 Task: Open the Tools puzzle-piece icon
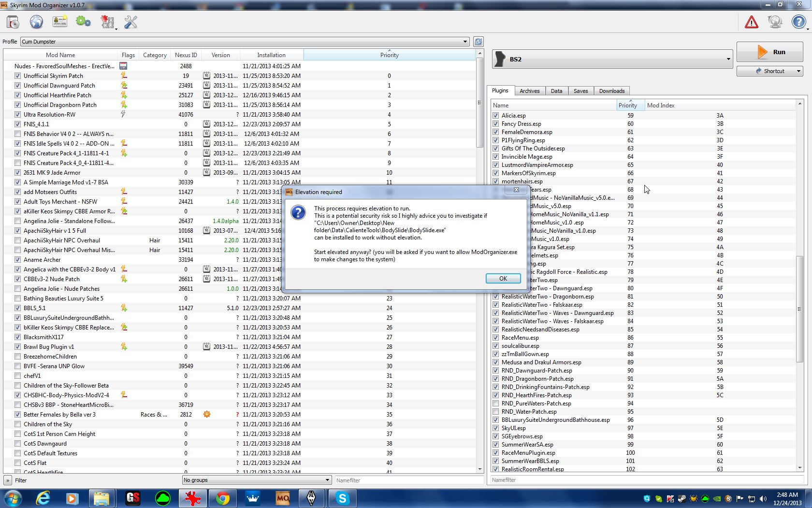107,22
